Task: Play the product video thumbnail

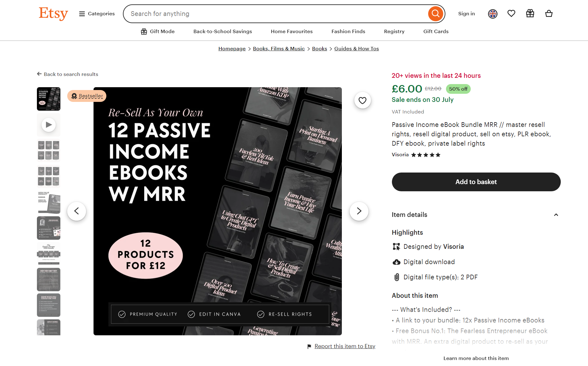Action: 48,124
